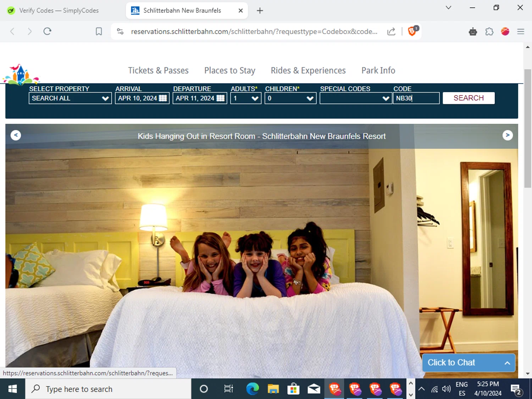532x399 pixels.
Task: Open the Windows Start menu
Action: pyautogui.click(x=12, y=389)
